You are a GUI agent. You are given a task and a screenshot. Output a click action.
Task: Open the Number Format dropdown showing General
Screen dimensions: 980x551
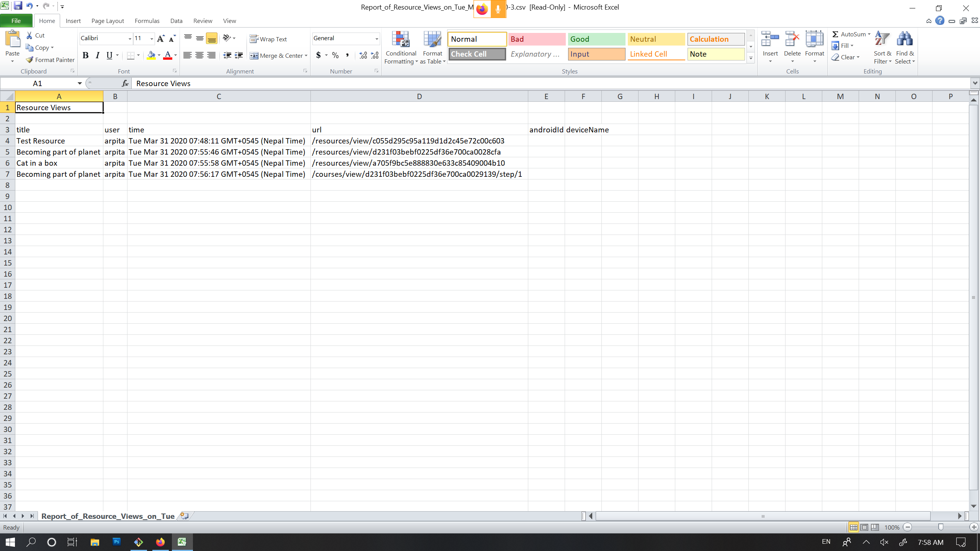[377, 38]
